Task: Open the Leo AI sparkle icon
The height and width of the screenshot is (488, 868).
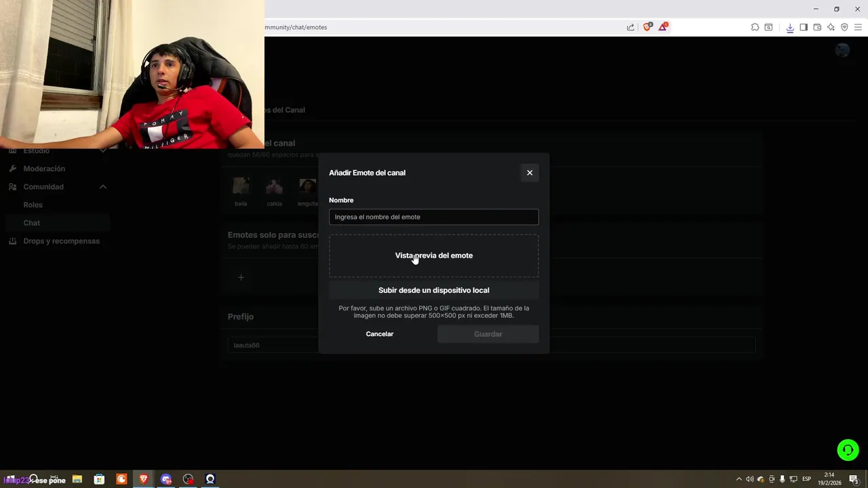Action: pos(831,27)
